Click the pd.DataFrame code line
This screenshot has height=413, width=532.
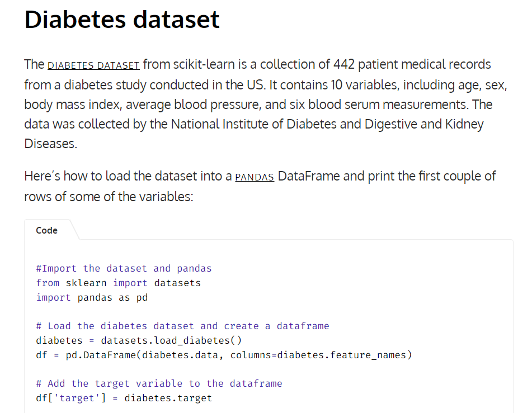click(x=224, y=355)
